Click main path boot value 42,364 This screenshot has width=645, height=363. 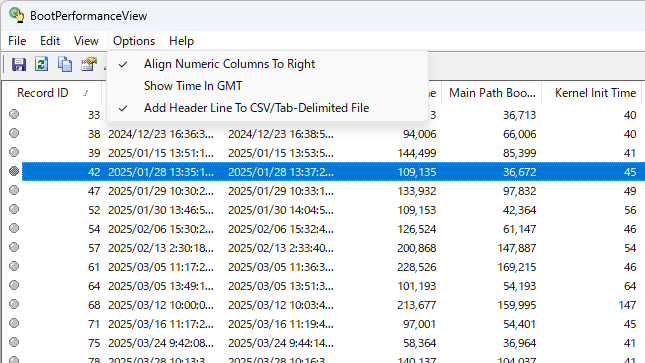coord(520,210)
